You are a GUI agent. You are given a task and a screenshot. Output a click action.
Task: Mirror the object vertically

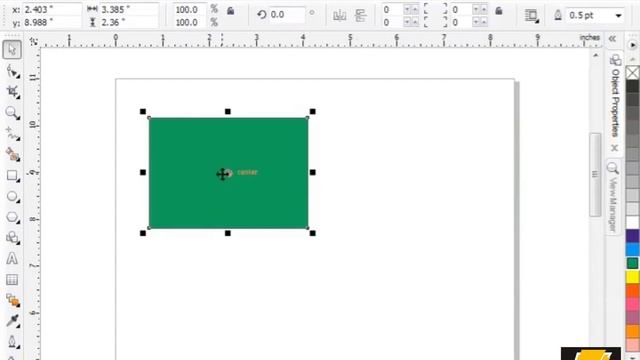360,16
